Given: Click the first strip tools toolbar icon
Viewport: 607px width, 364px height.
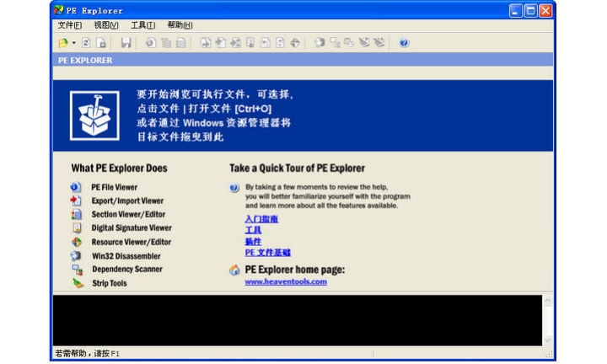Looking at the screenshot, I should [364, 42].
